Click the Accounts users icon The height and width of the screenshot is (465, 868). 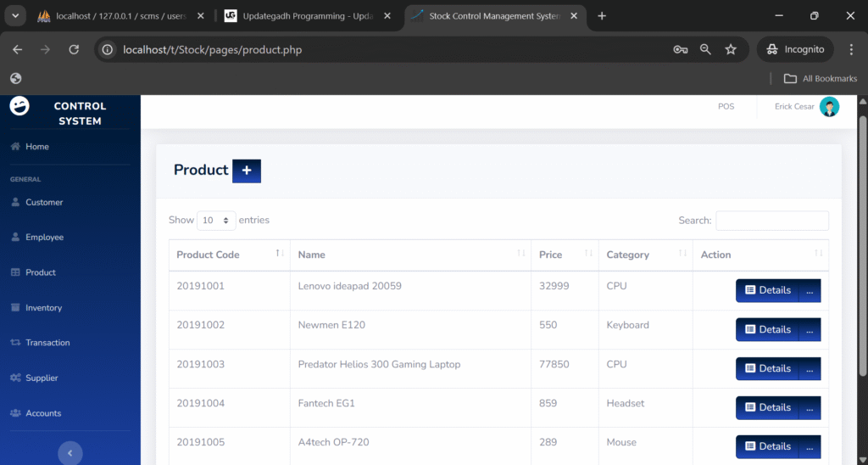click(15, 413)
